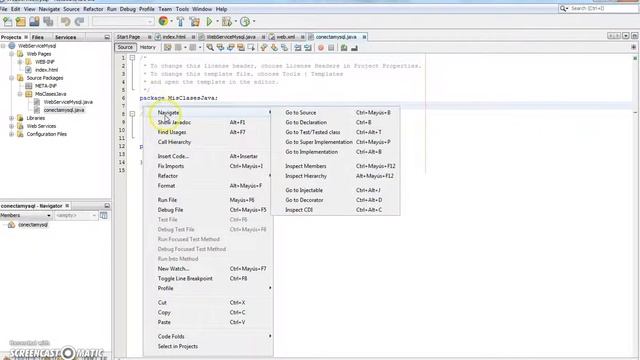Open the project configuration combo box in toolbar

123,22
